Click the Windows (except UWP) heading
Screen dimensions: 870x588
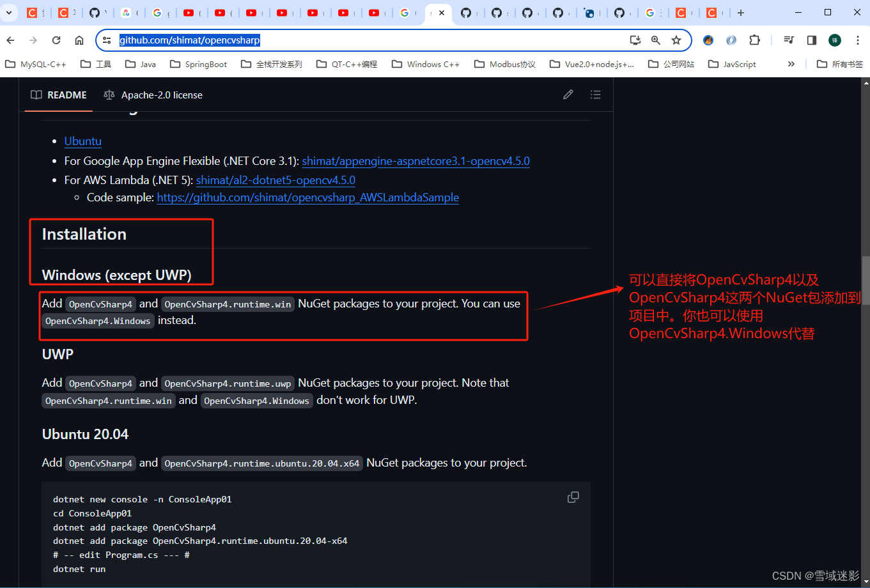[x=117, y=275]
